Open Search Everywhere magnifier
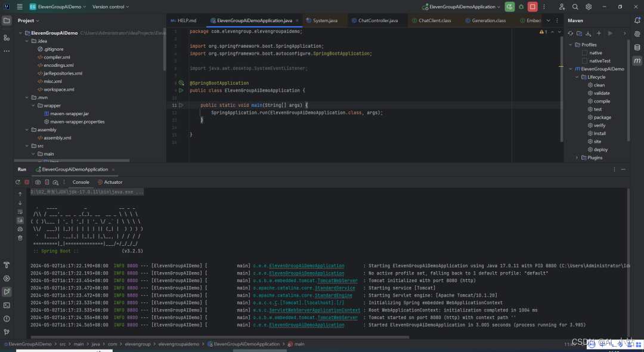Screen dimensions: 644x352 tap(575, 7)
